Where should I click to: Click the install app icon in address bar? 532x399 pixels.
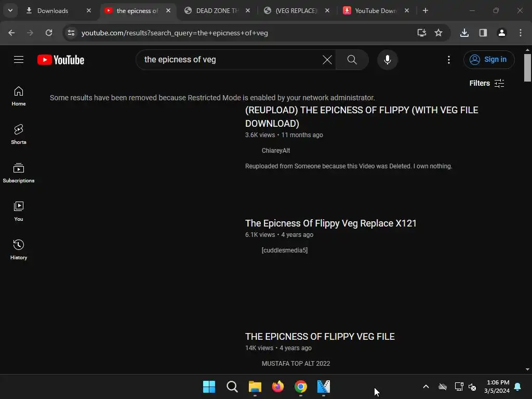point(422,33)
